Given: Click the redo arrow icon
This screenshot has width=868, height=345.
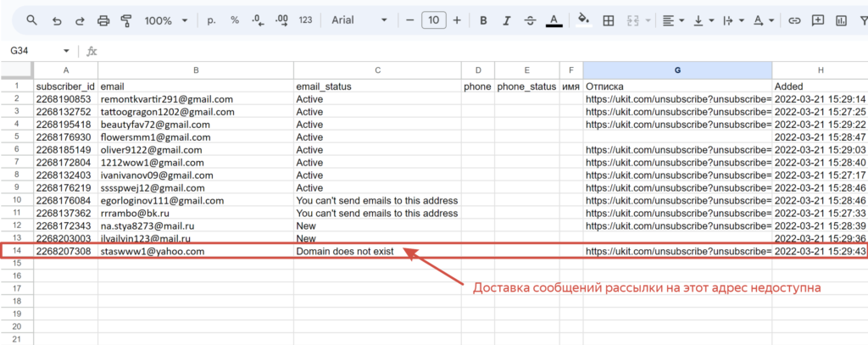Looking at the screenshot, I should click(80, 20).
